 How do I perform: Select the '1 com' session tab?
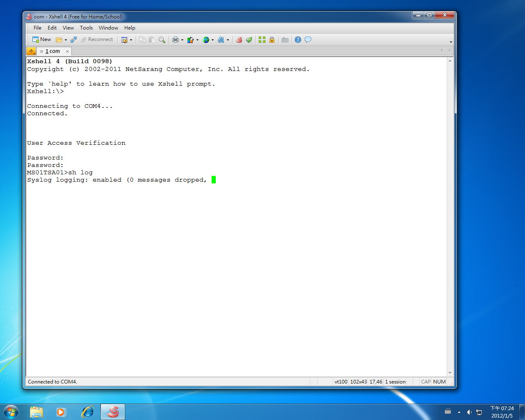(52, 51)
